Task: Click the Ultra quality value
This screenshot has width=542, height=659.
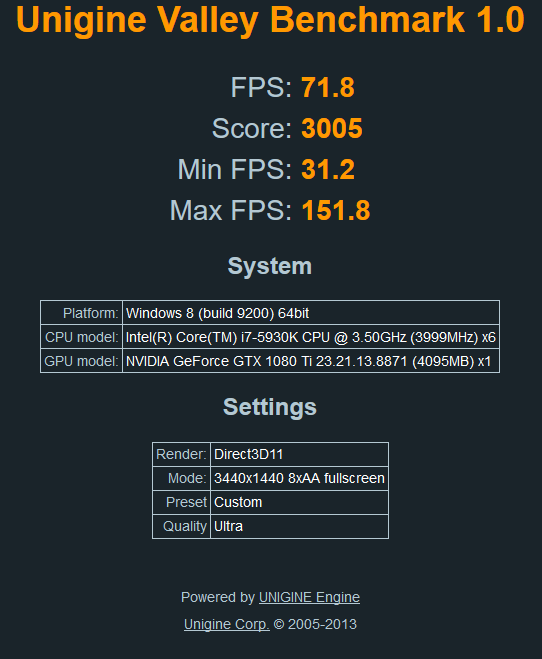Action: (x=299, y=526)
